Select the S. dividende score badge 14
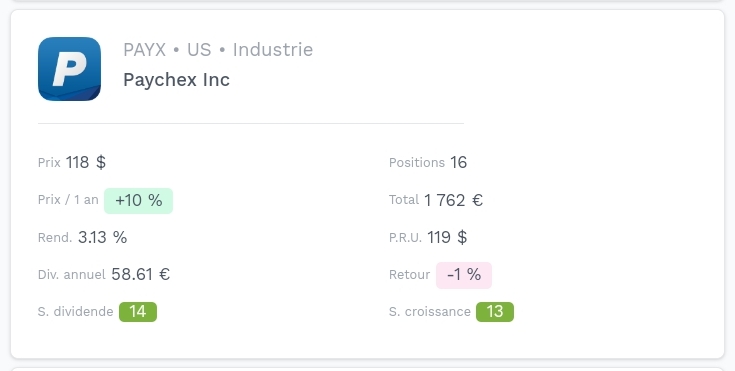This screenshot has height=371, width=735. 138,312
